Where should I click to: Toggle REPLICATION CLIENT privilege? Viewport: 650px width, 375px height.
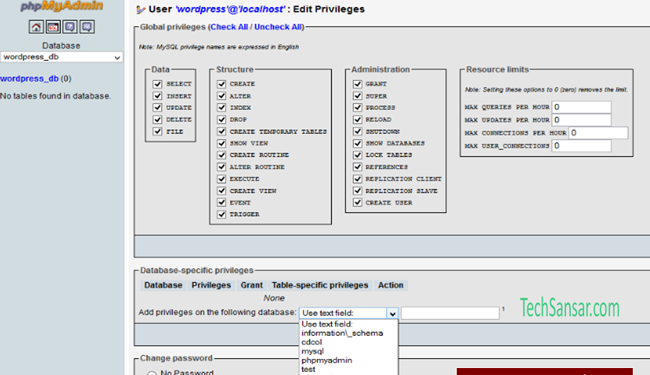tap(357, 179)
